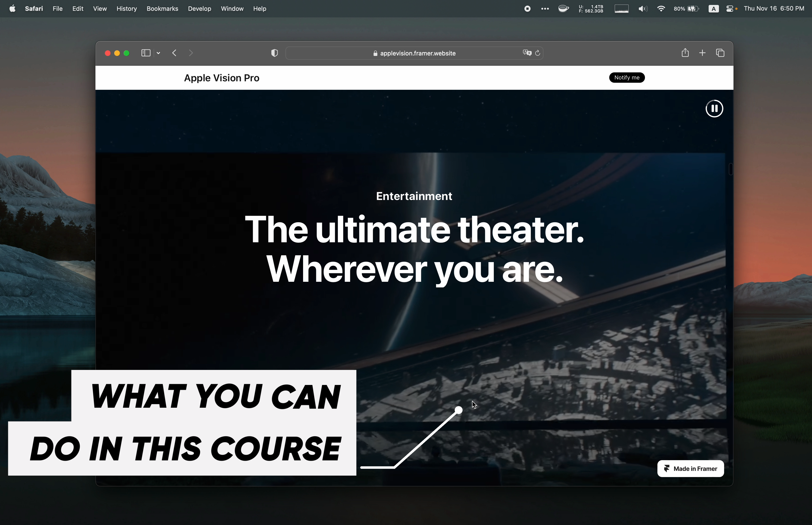Open a new tab
The image size is (812, 525).
point(702,53)
